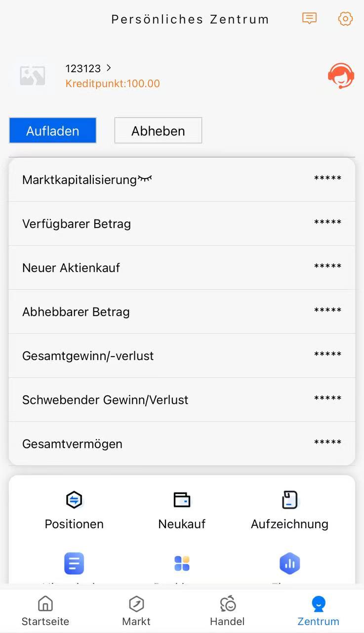
Task: Tap the blue bar chart hexagon icon
Action: (x=289, y=563)
